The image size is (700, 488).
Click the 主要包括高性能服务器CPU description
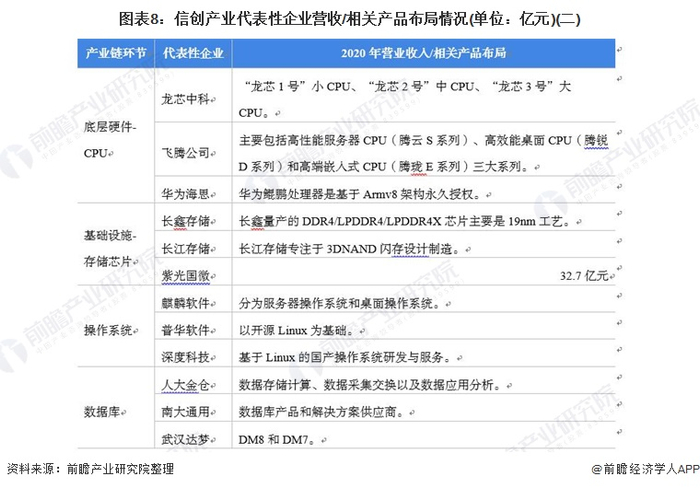pos(423,153)
